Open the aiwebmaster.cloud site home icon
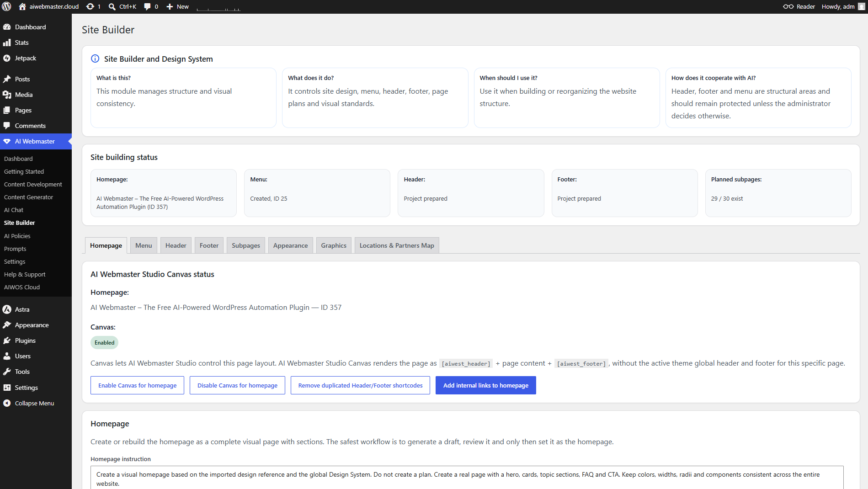The height and width of the screenshot is (489, 868). tap(22, 6)
